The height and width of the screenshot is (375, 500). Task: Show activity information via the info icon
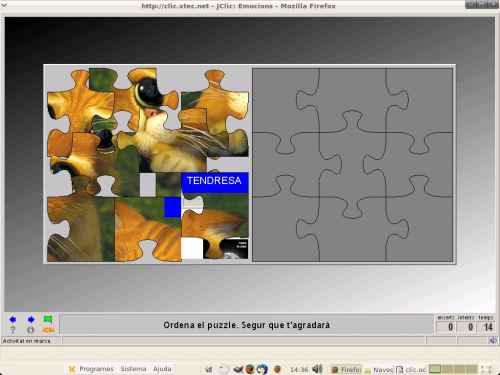[x=30, y=330]
